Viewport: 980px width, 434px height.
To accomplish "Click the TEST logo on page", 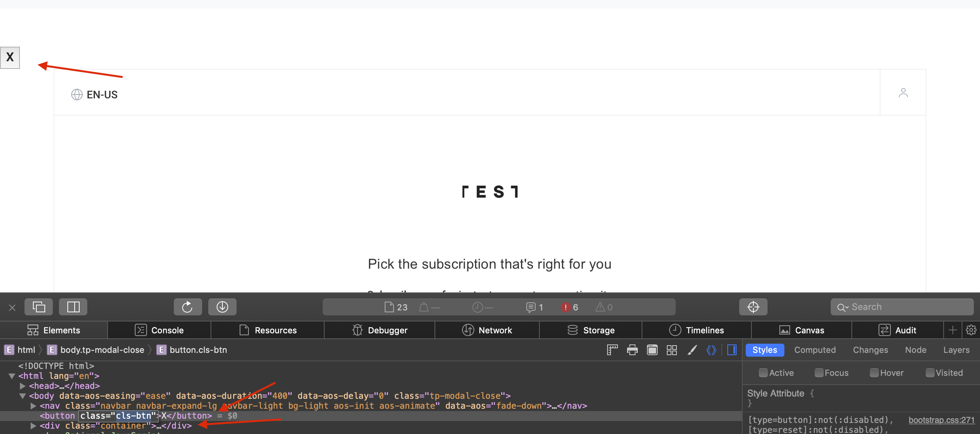I will click(x=490, y=192).
